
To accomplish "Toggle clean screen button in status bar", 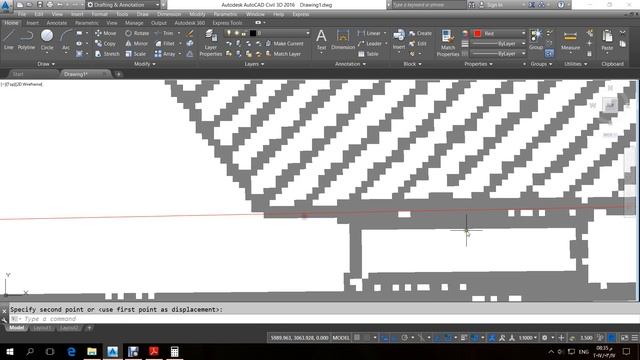I will click(x=624, y=338).
